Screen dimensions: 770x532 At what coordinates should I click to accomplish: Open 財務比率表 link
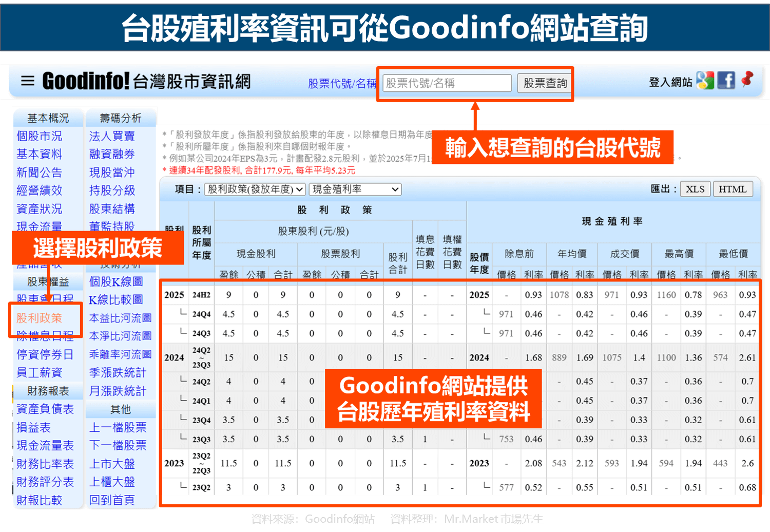[x=45, y=464]
